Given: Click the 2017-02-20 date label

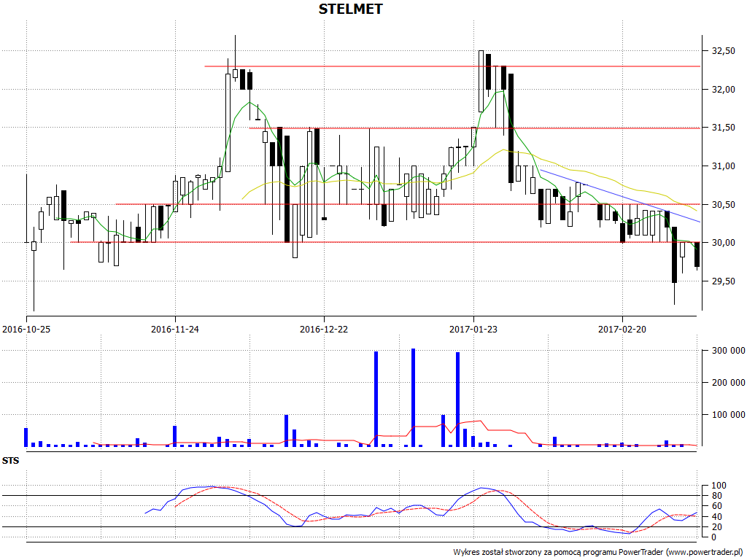Looking at the screenshot, I should pyautogui.click(x=622, y=329).
